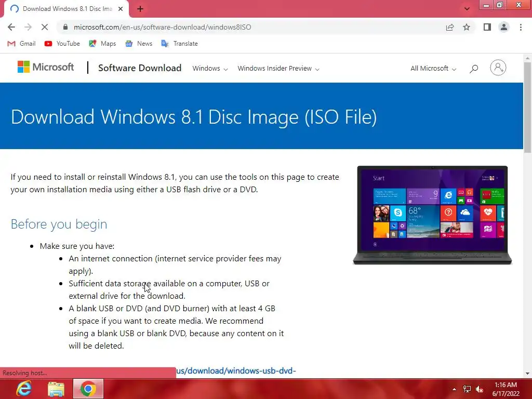Click the "Make sure you have:" bullet text
This screenshot has height=399, width=532.
tap(77, 246)
